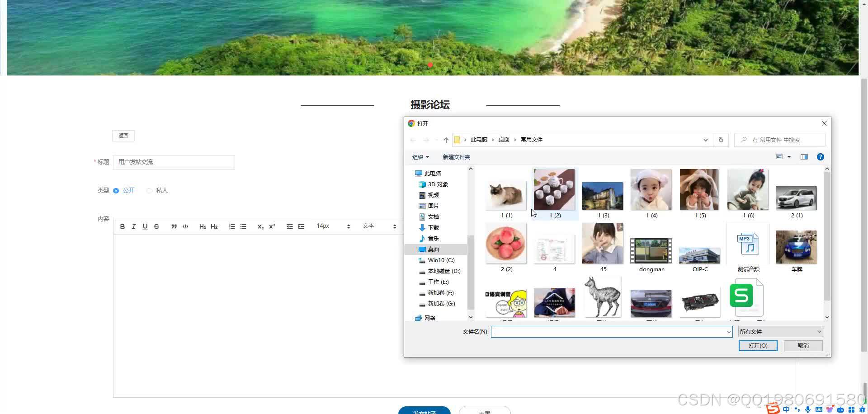868x414 pixels.
Task: Click the 返回 button above the form
Action: [x=123, y=135]
